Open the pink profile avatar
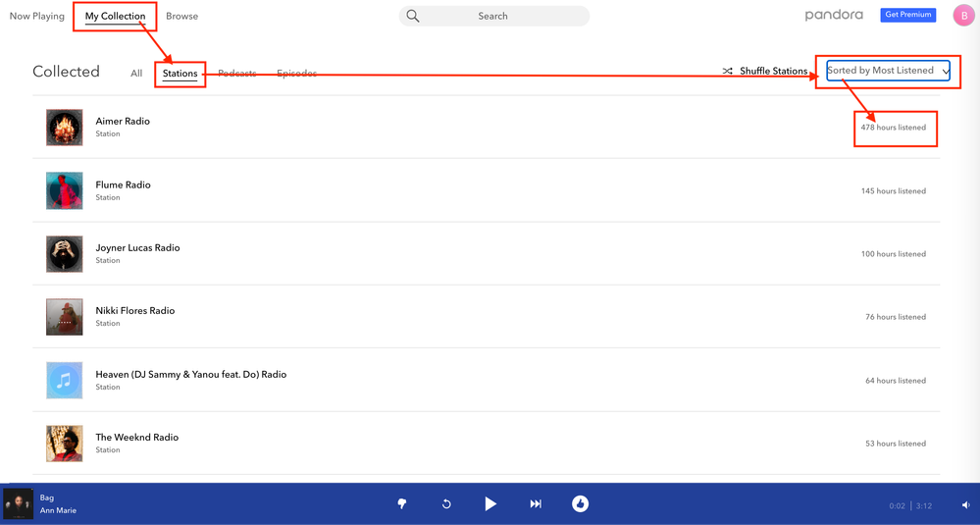 [x=963, y=16]
